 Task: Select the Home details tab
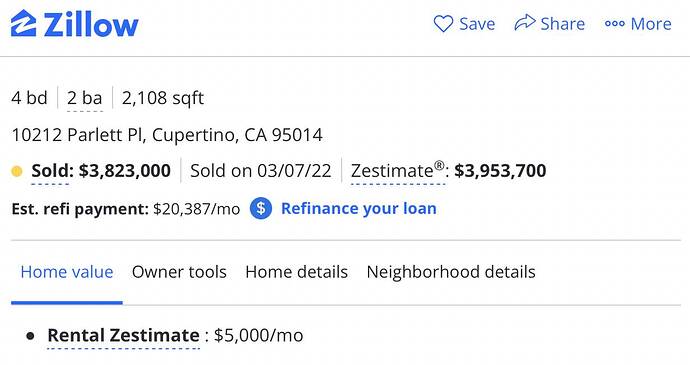[297, 272]
